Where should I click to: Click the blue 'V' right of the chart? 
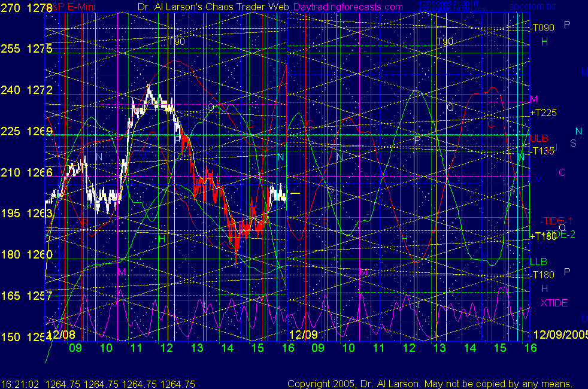coord(538,180)
